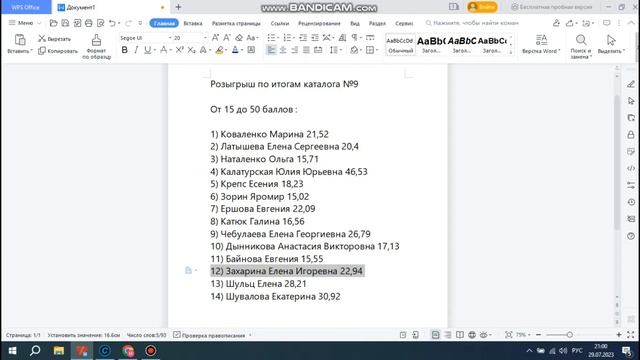
Task: Toggle eye protection mode icon in status bar
Action: [484, 335]
